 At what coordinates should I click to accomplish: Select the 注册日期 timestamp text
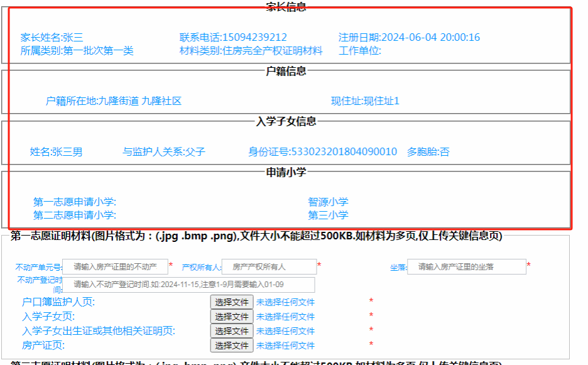pos(409,38)
